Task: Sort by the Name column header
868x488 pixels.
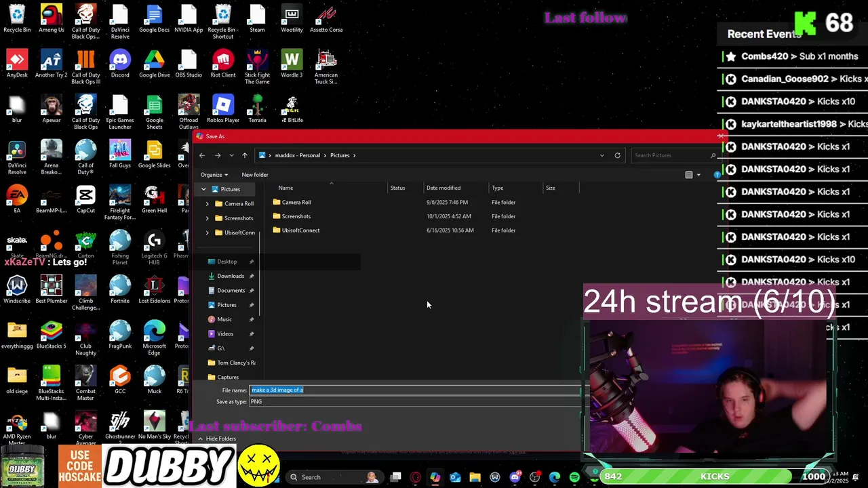Action: pos(285,188)
